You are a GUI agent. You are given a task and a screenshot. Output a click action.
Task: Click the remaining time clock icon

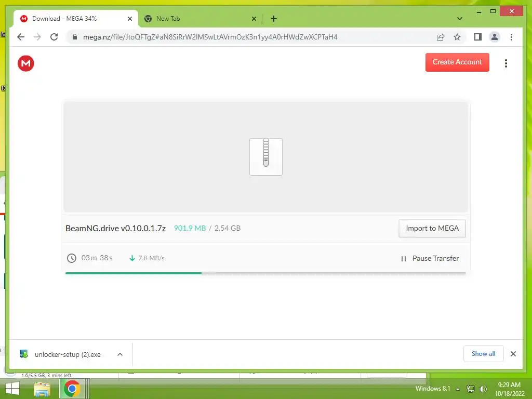coord(72,258)
